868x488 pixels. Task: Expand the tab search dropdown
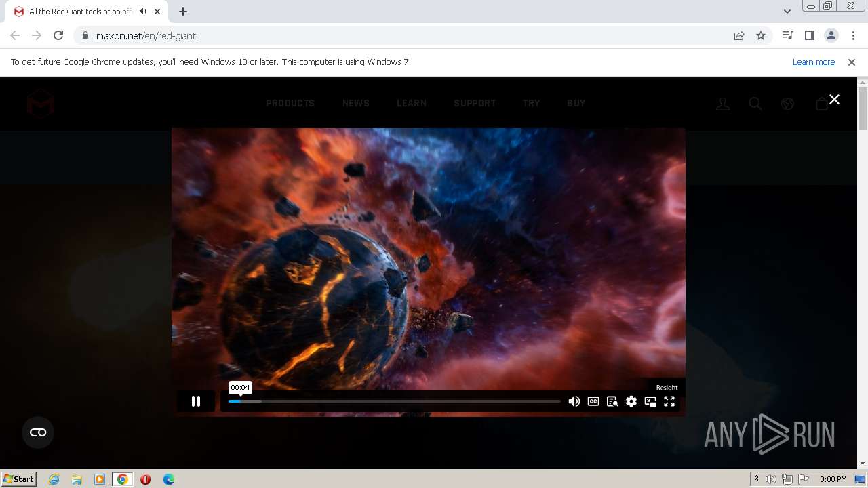tap(787, 11)
